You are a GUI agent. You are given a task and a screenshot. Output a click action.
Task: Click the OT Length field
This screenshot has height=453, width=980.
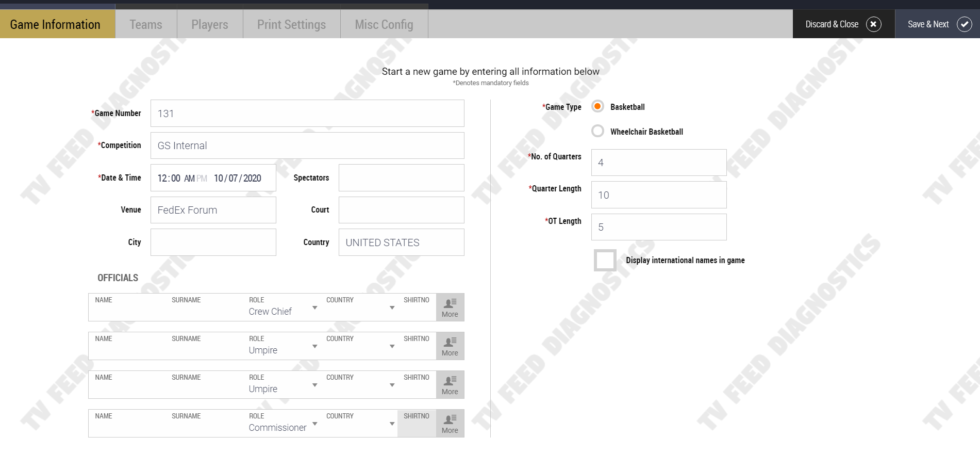[659, 227]
